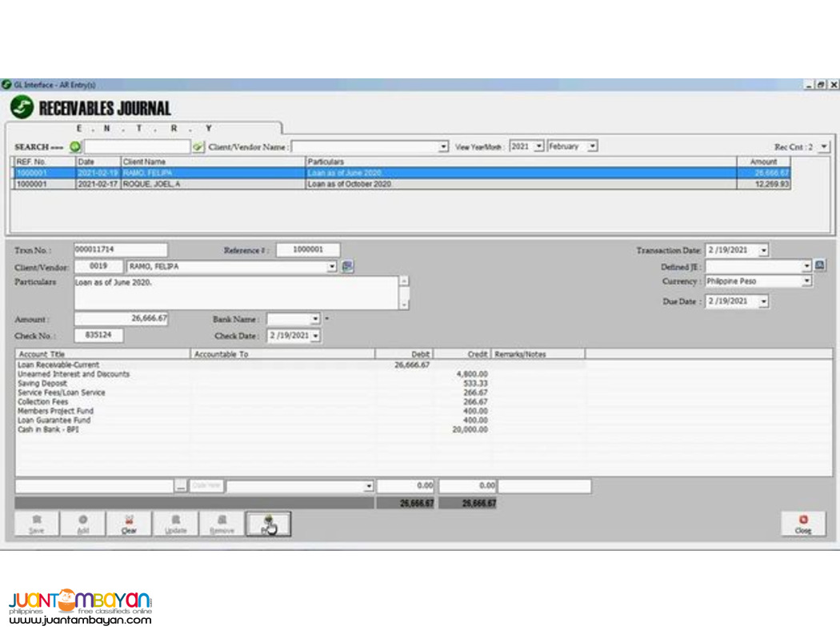Click the refresh icon after the search field
Image resolution: width=840 pixels, height=630 pixels.
click(197, 146)
